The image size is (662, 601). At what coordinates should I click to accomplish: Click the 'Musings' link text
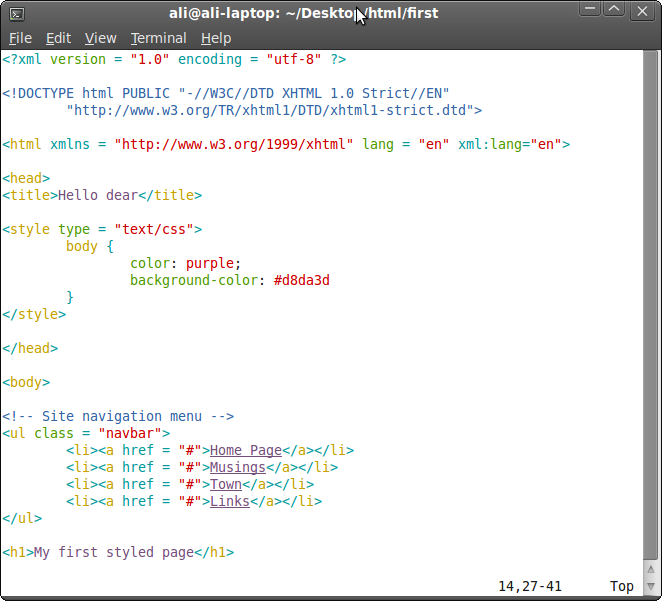(238, 467)
